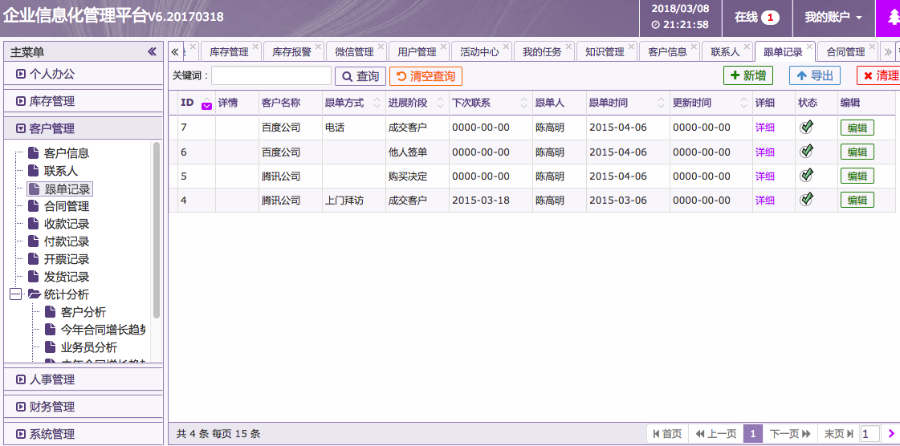The image size is (900, 446).
Task: Close the 用户管理 tab
Action: pyautogui.click(x=443, y=46)
